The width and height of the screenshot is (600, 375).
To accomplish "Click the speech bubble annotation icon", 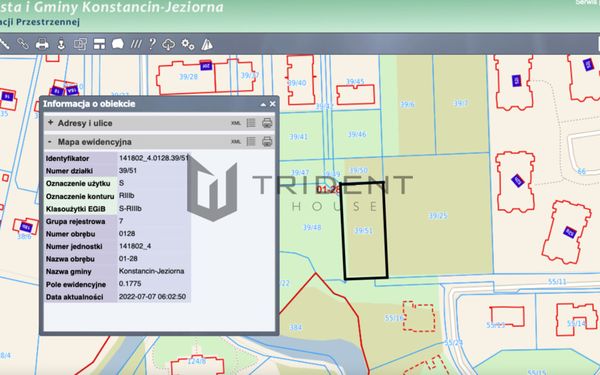I will pos(118,44).
